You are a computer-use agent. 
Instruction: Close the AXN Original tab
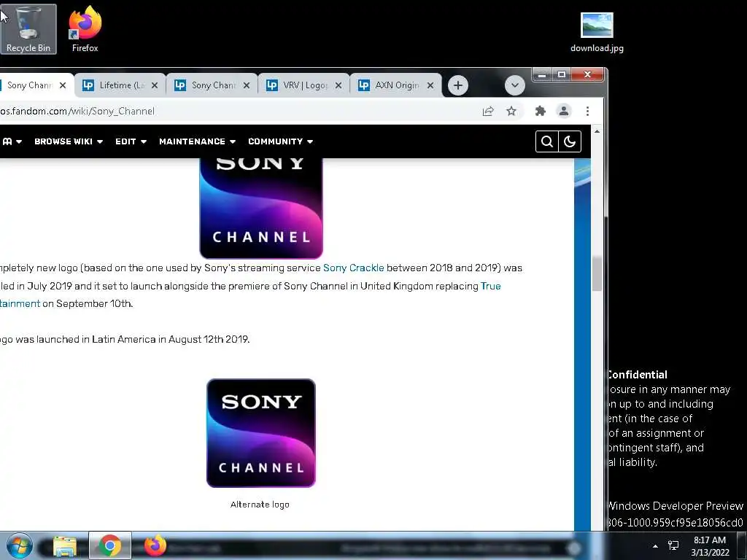(430, 85)
